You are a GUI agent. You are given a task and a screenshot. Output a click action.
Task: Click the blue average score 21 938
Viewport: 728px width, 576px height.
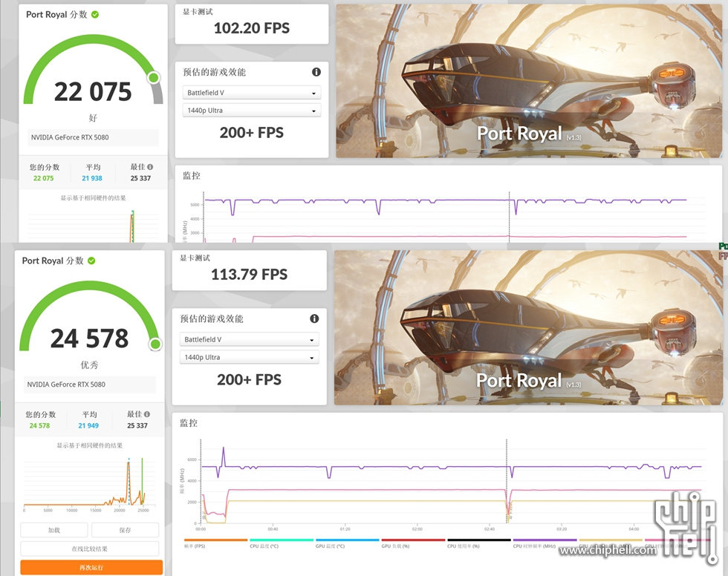coord(92,178)
